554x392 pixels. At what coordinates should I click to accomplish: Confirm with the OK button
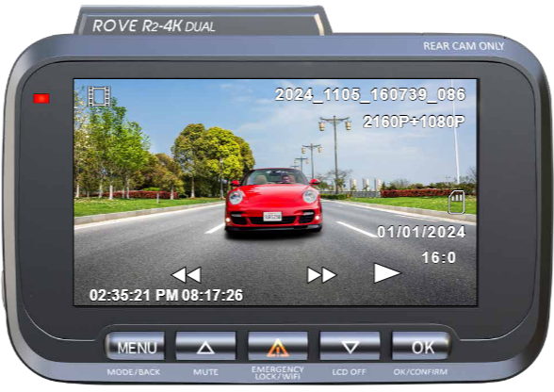[x=421, y=346]
